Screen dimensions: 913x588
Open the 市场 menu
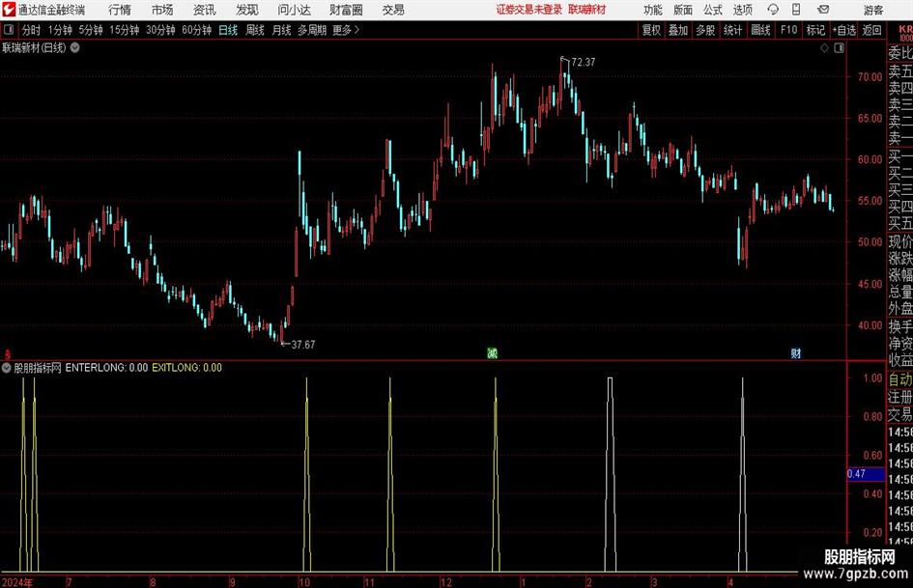click(x=162, y=10)
